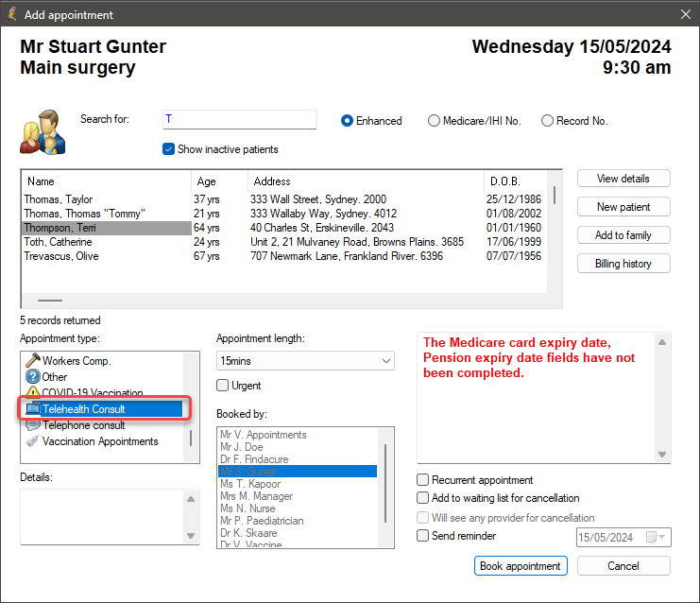Click the Telehealth Consult monitor icon
700x603 pixels.
pos(33,408)
